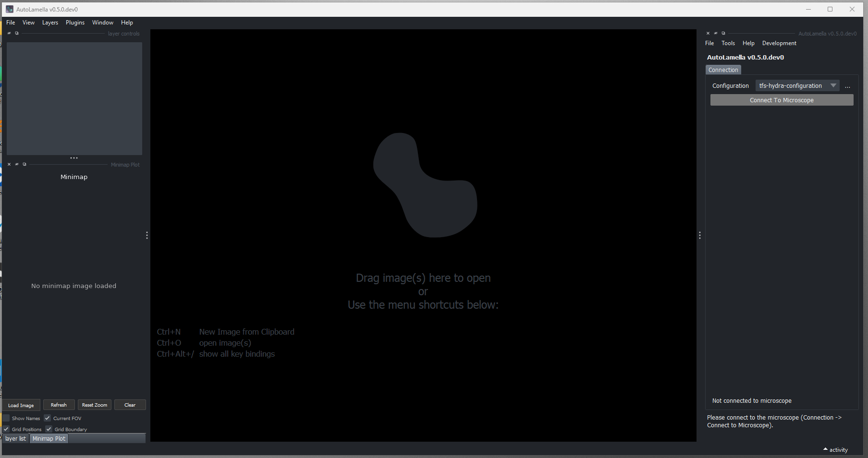
Task: Click the minimap image area
Action: [x=73, y=286]
